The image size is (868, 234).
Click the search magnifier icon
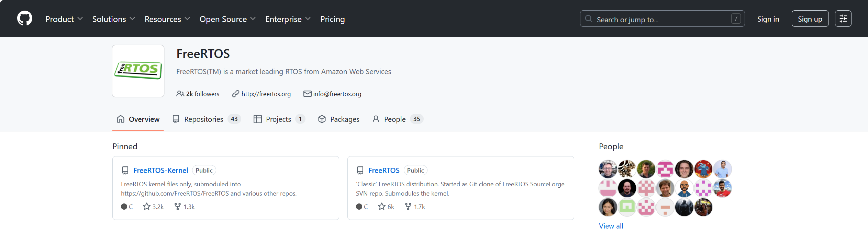(589, 19)
